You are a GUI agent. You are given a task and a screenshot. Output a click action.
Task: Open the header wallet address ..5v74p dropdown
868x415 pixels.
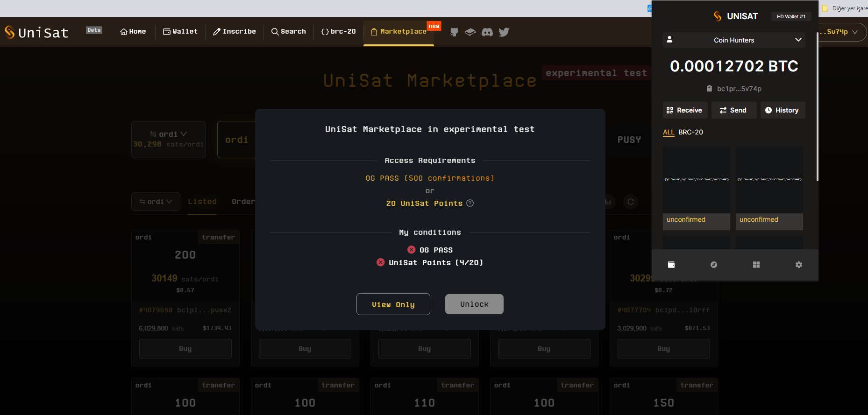click(842, 32)
